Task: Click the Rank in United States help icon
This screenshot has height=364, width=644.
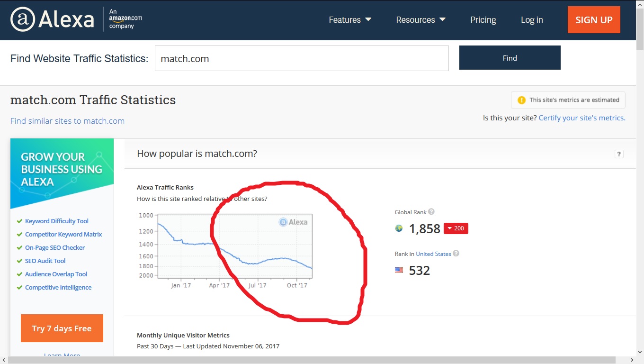Action: 456,254
